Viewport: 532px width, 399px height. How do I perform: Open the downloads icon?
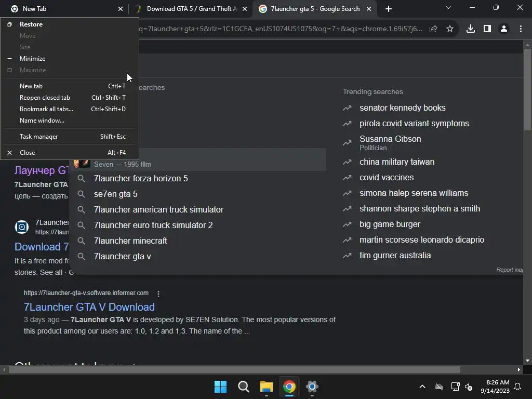tap(471, 29)
